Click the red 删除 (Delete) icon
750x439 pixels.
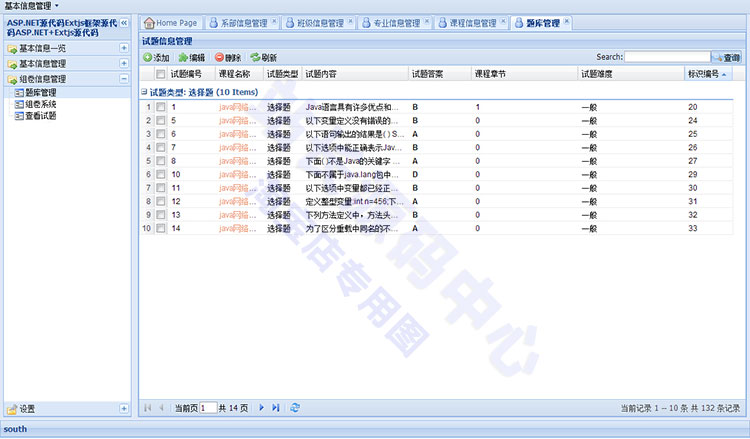[x=219, y=58]
